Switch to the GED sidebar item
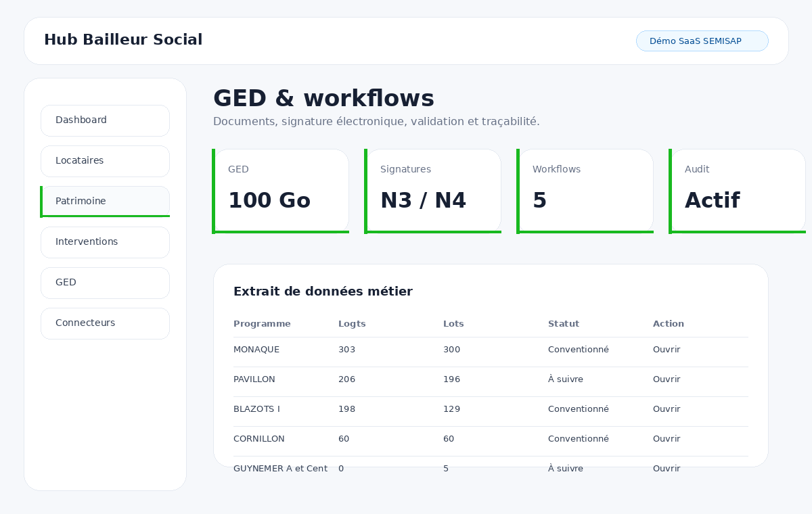 [x=105, y=283]
